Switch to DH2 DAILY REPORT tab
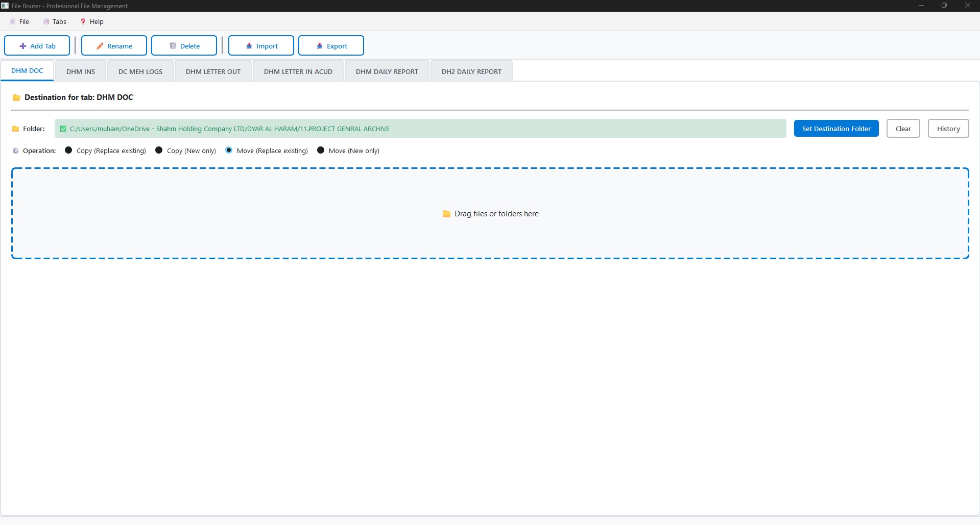Viewport: 980px width, 525px height. pyautogui.click(x=471, y=71)
